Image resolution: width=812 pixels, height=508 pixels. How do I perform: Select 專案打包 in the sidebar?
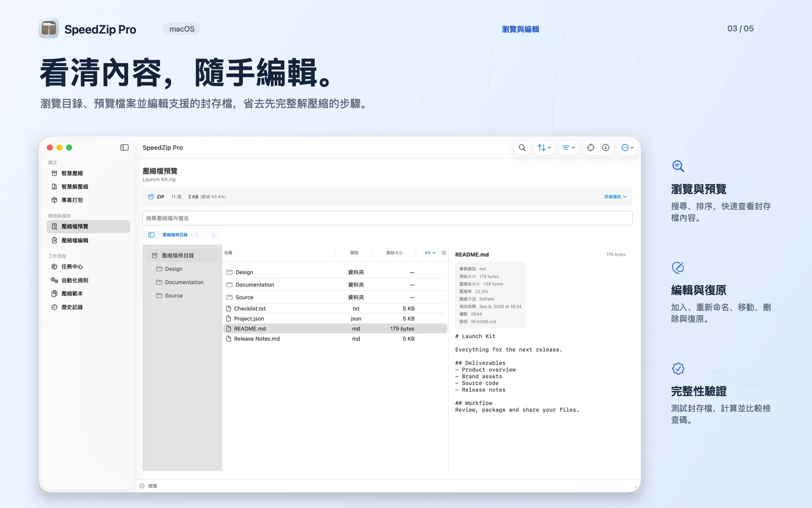coord(88,200)
